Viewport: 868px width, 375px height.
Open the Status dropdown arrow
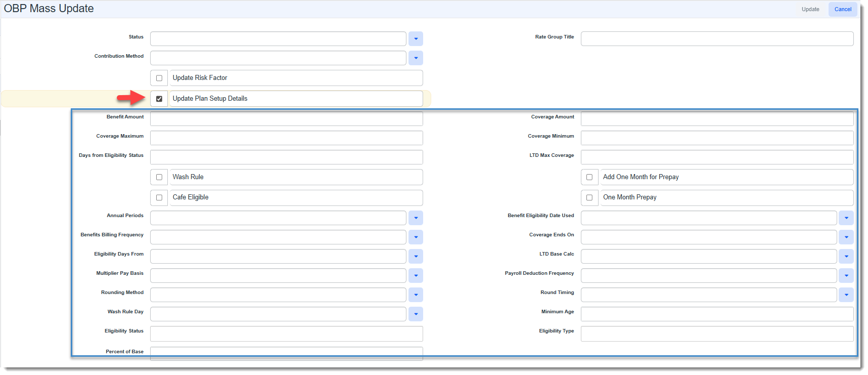416,39
